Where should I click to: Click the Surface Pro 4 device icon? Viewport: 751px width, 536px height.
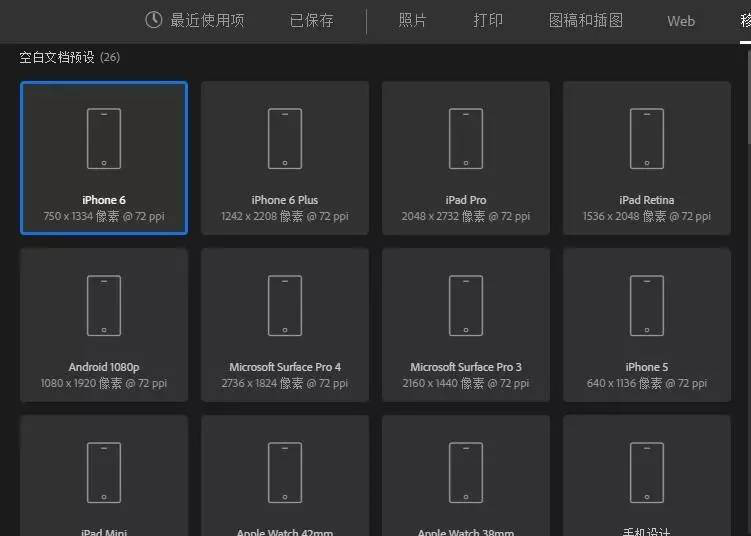[285, 306]
